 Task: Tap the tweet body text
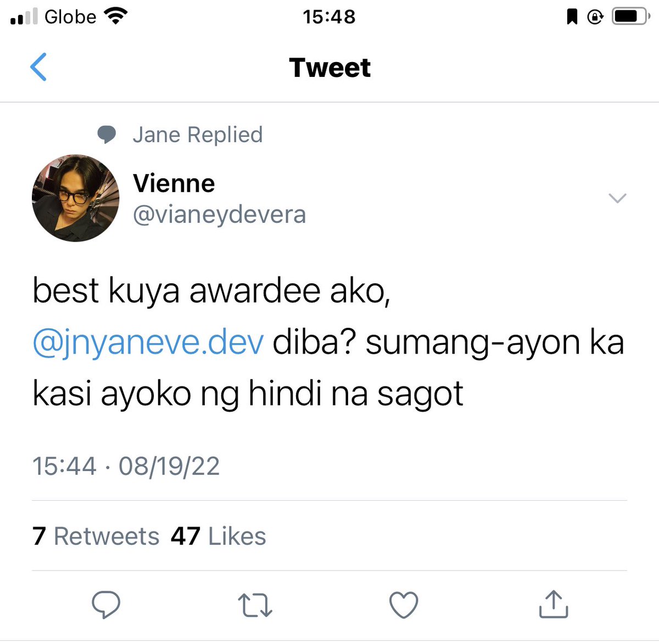point(328,342)
